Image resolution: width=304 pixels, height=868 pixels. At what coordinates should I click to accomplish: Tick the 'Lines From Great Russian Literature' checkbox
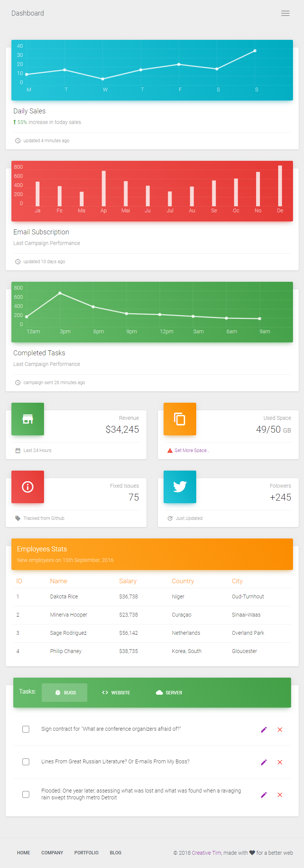[26, 762]
